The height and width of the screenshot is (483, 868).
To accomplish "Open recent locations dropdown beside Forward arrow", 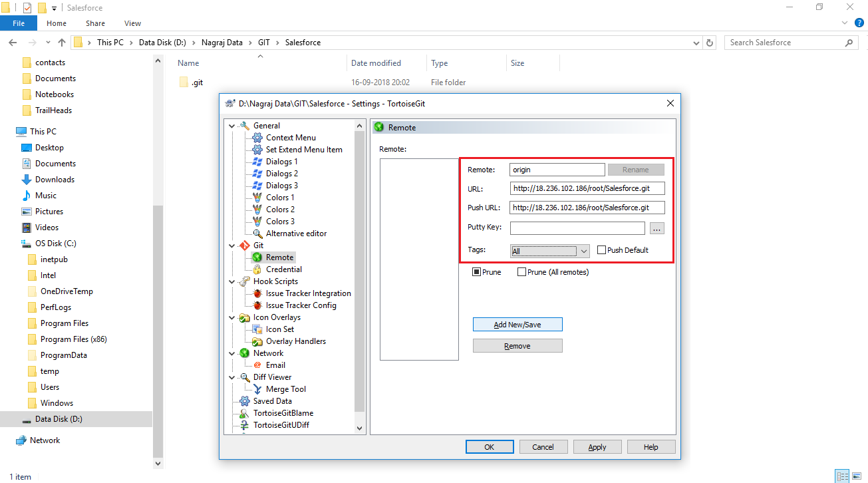I will coord(47,43).
